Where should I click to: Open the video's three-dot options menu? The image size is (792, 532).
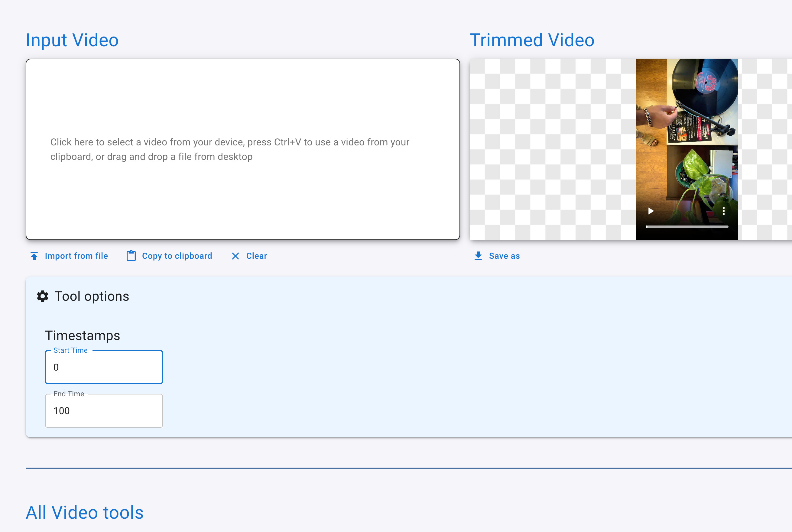point(723,211)
